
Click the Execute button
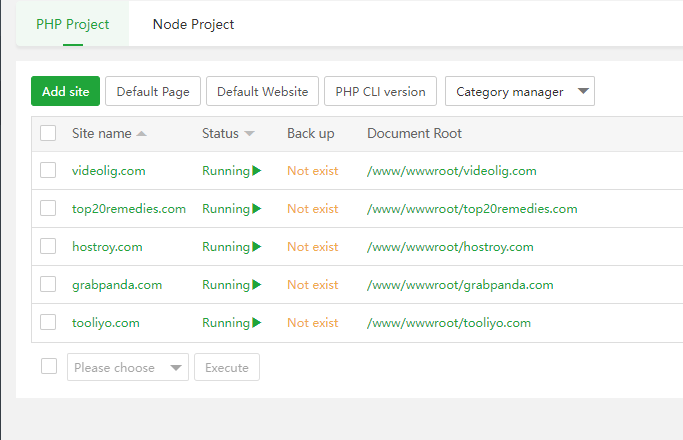[227, 367]
